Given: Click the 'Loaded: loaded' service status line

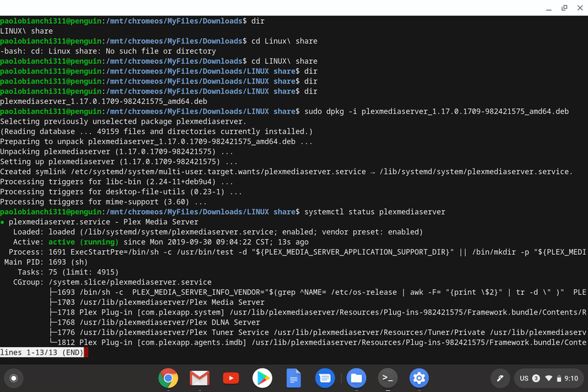Looking at the screenshot, I should (x=218, y=232).
